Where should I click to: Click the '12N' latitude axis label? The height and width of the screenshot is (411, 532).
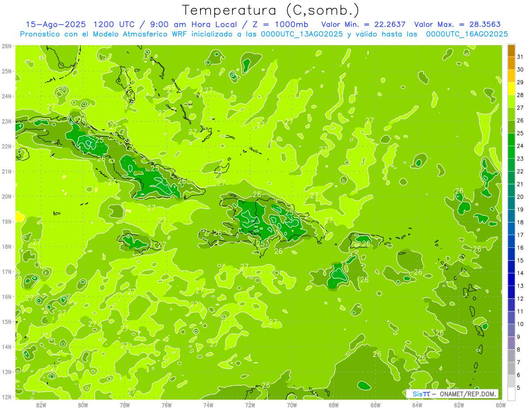pyautogui.click(x=6, y=397)
